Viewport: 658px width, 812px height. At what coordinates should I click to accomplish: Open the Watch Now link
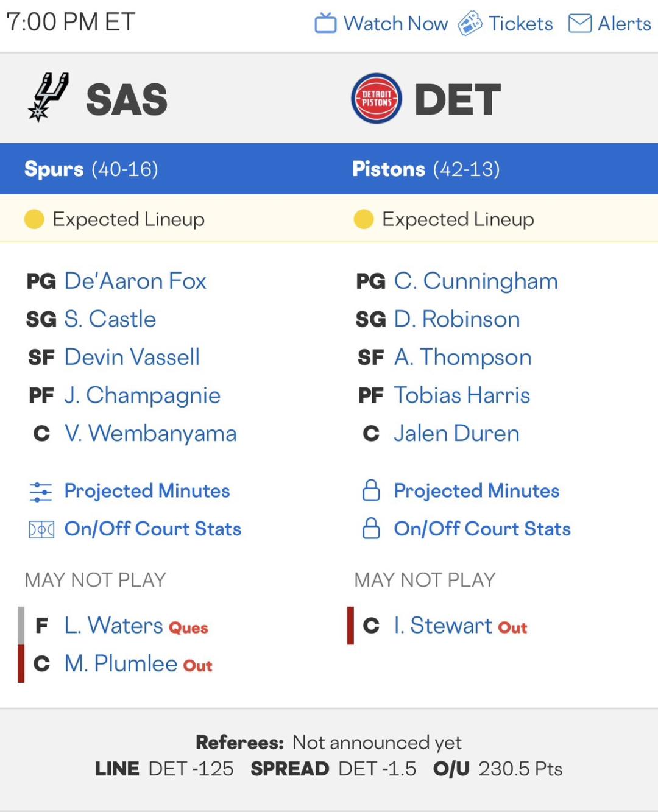395,23
